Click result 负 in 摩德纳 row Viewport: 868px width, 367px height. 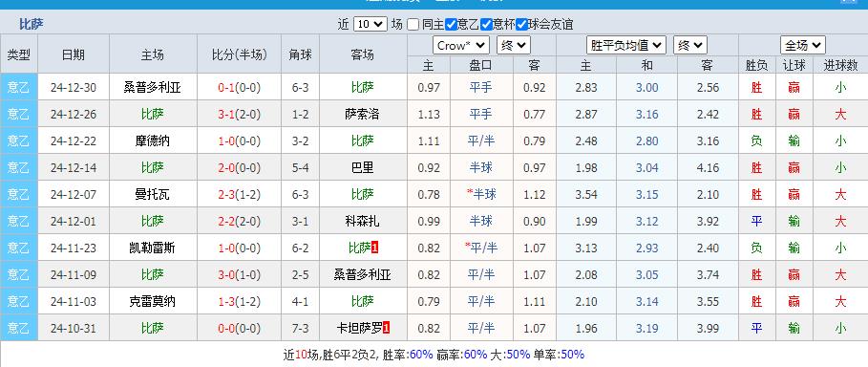(756, 140)
